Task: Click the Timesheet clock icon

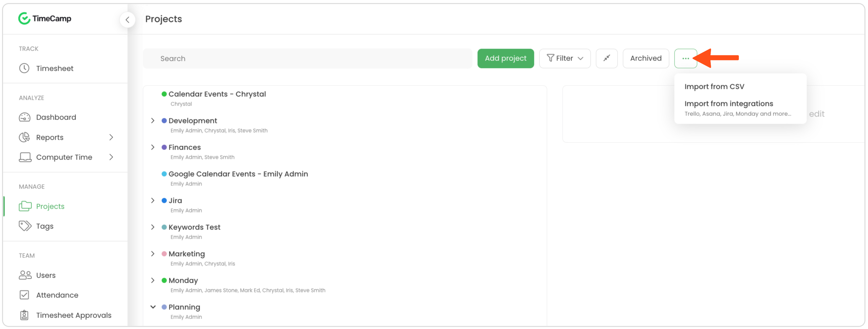Action: coord(24,68)
